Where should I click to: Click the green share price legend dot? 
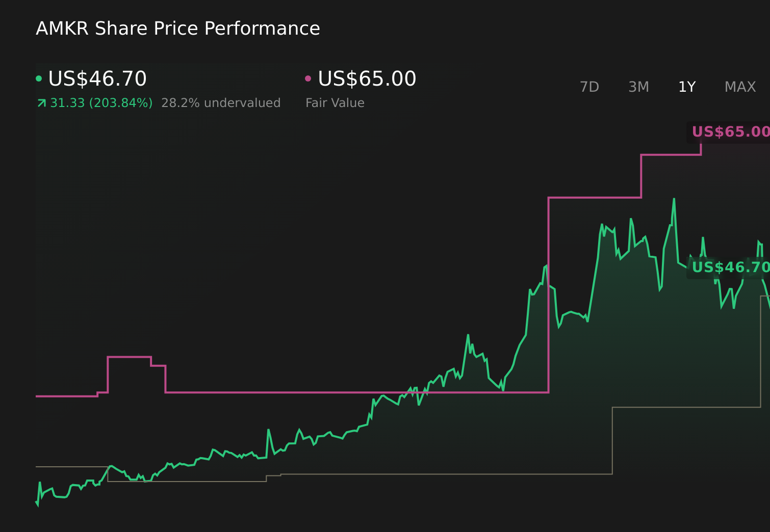(39, 78)
